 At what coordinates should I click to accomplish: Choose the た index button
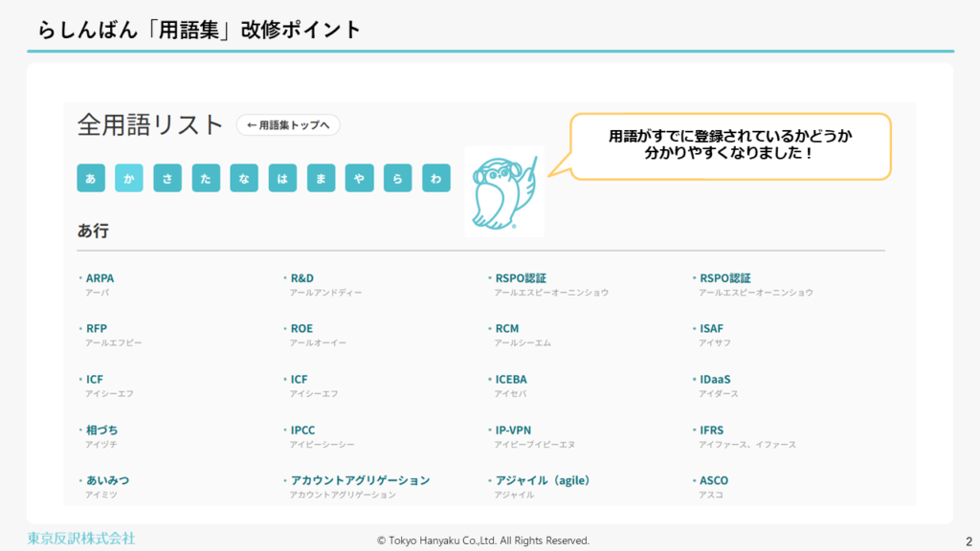[x=206, y=178]
